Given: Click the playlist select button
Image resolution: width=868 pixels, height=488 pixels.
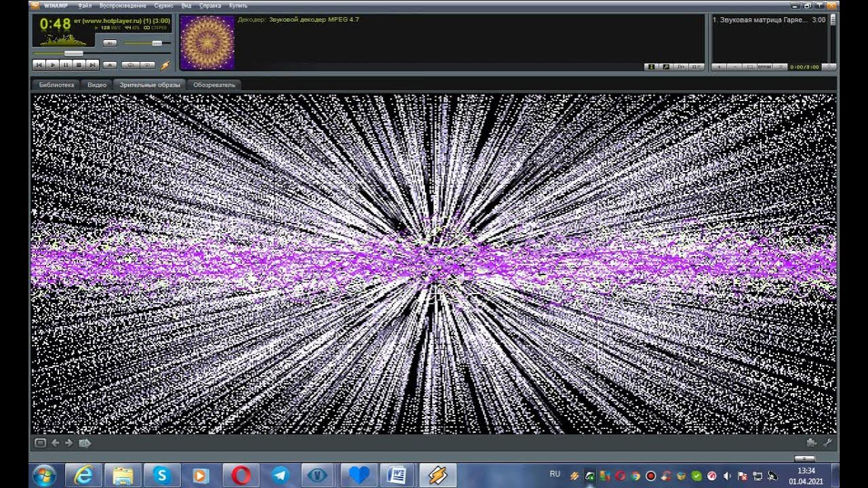Looking at the screenshot, I should [749, 67].
